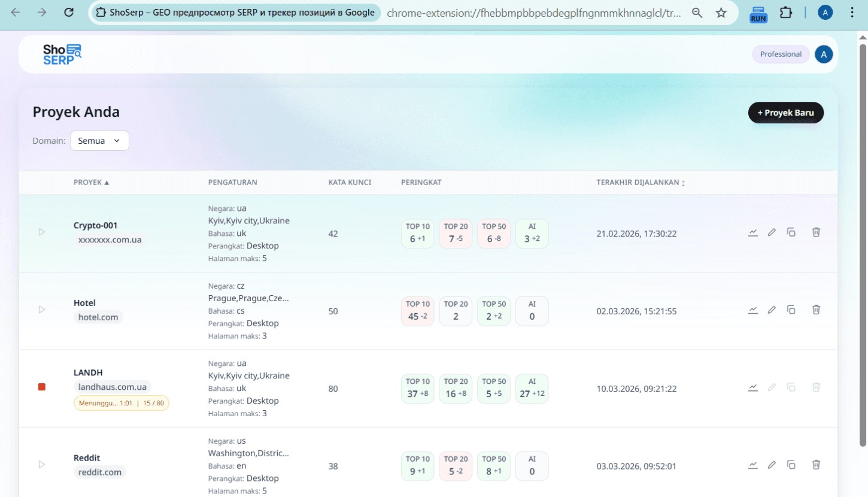Sort by TERAKHIR DIJALANKAN column header
The height and width of the screenshot is (497, 868).
click(x=641, y=182)
